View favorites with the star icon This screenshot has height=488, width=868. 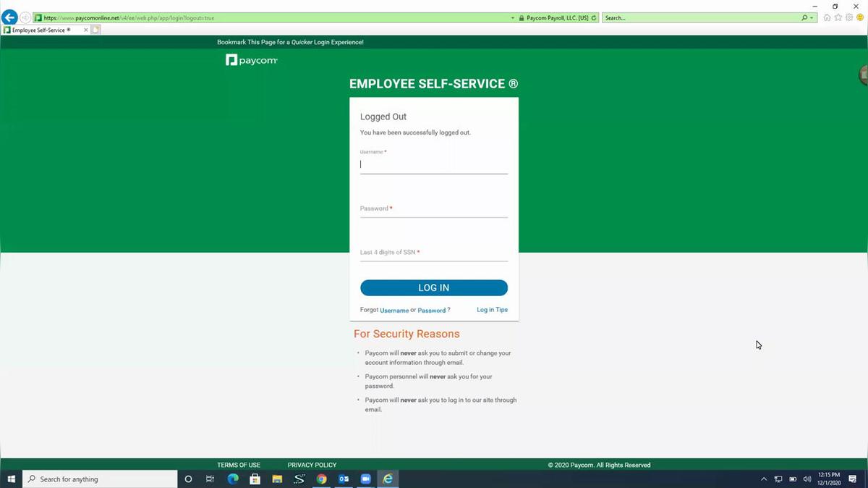click(838, 17)
